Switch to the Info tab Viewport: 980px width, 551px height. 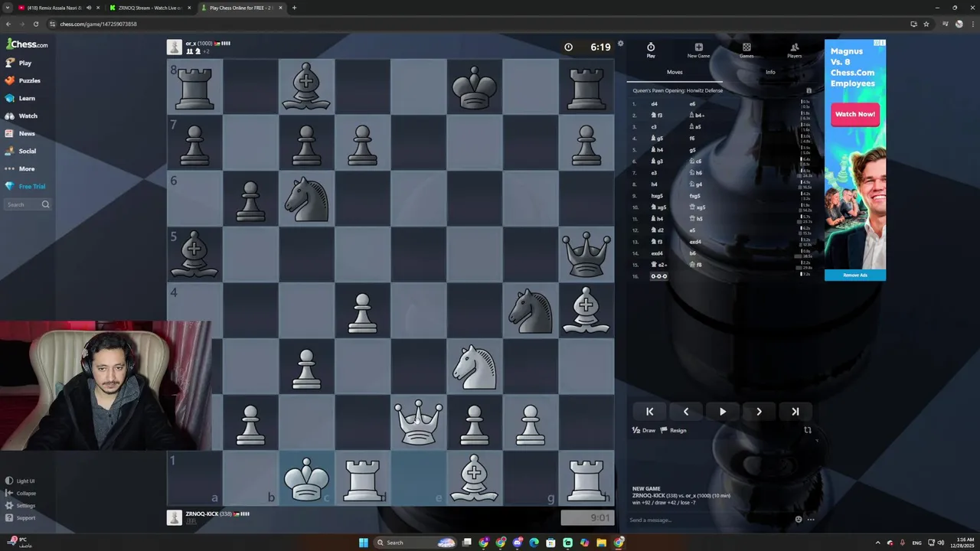pos(770,72)
